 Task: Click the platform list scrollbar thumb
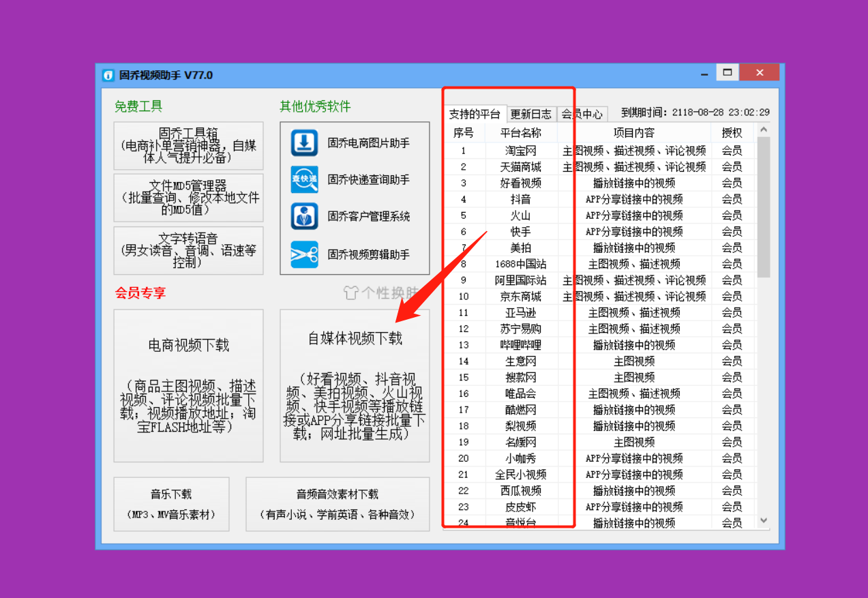point(764,207)
